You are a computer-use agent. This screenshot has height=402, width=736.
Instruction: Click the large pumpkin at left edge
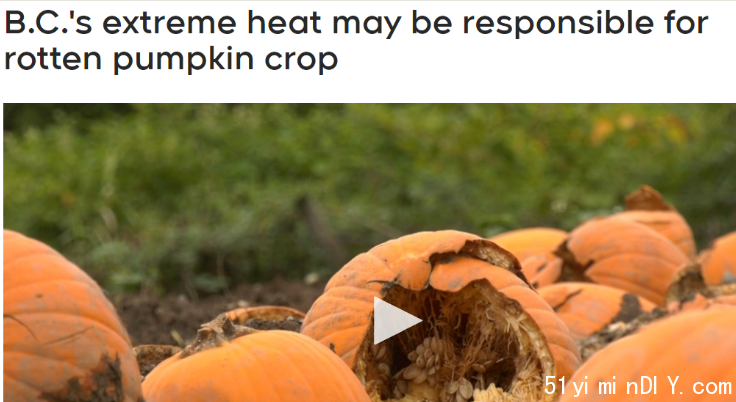point(66,319)
